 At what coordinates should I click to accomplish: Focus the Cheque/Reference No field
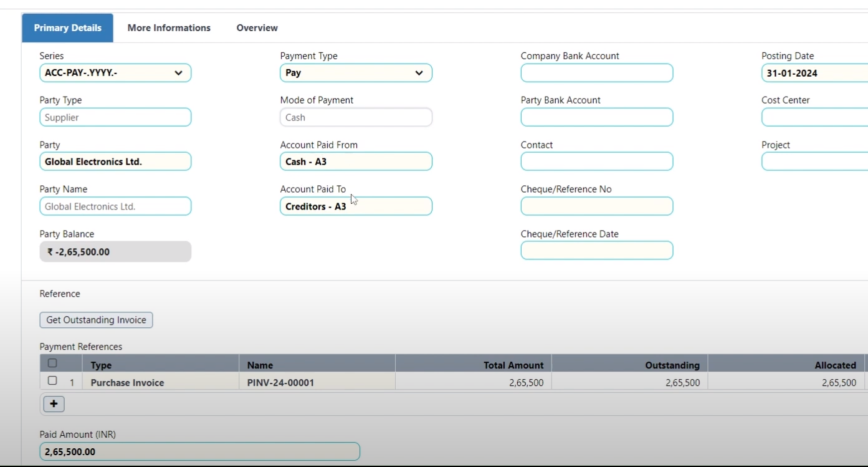(x=597, y=206)
